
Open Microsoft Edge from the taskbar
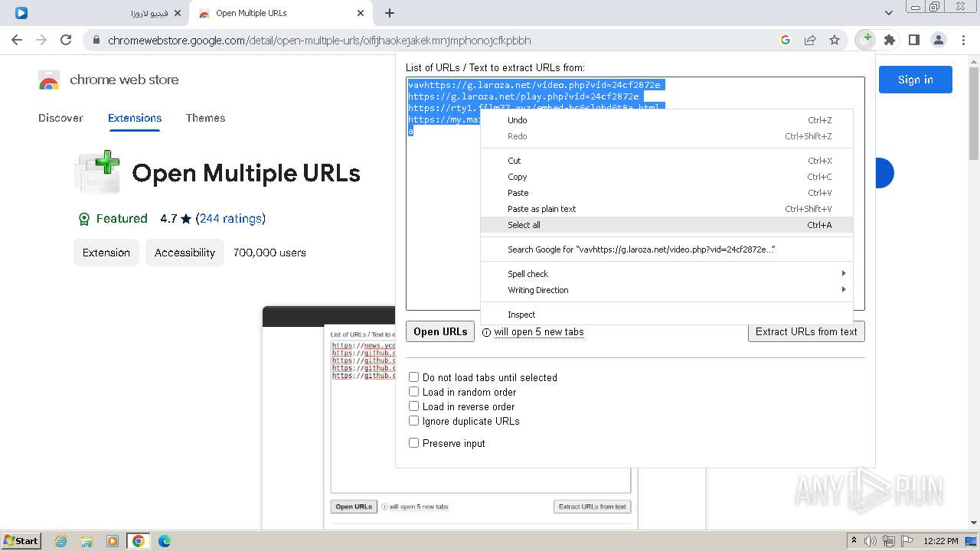coord(164,541)
